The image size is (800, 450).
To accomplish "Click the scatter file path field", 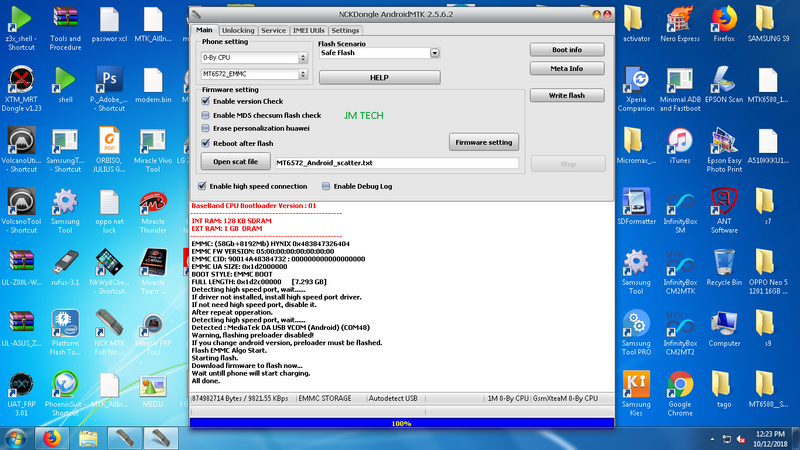I will [x=397, y=163].
